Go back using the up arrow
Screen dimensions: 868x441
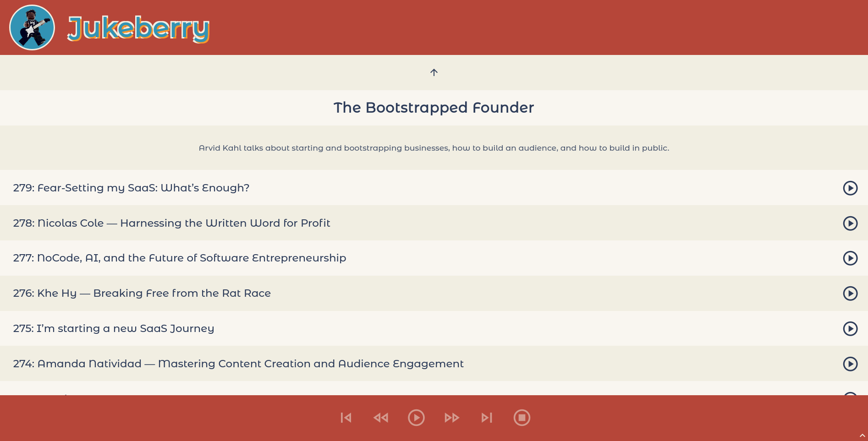[434, 72]
